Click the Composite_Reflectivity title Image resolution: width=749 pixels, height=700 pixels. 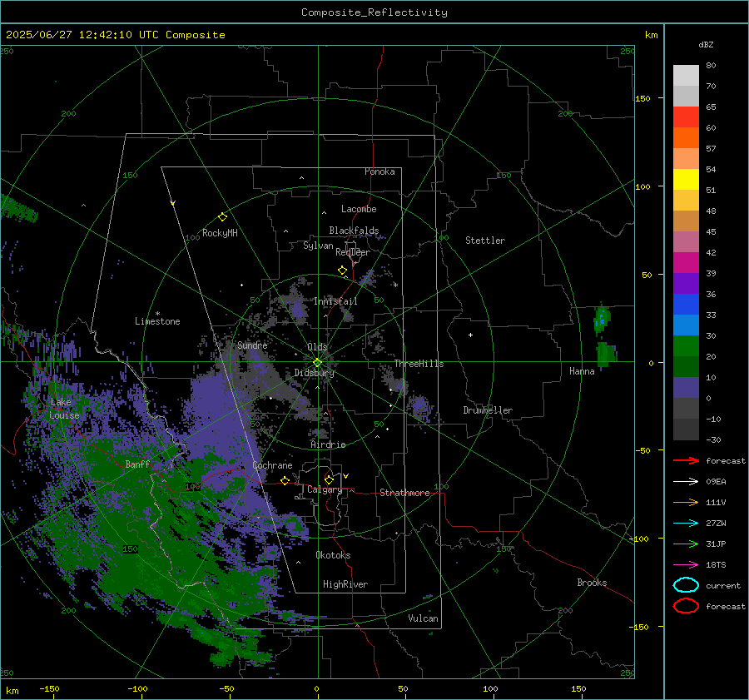(374, 12)
